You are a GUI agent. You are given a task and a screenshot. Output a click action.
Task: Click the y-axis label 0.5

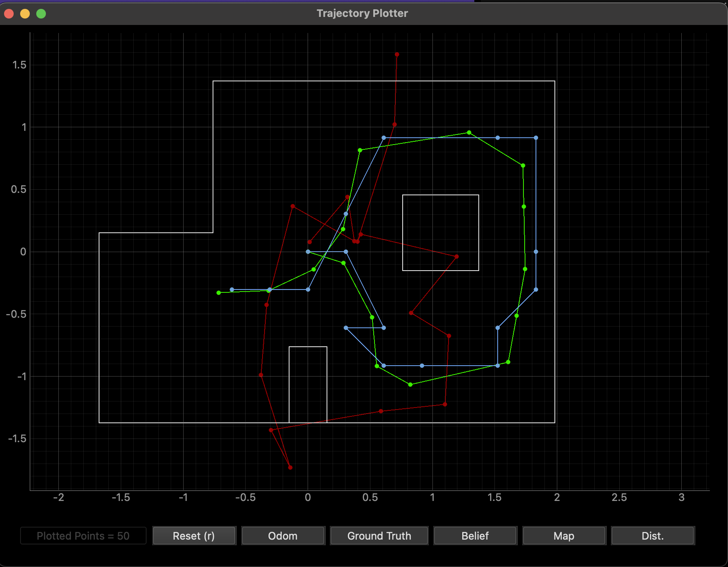(19, 189)
